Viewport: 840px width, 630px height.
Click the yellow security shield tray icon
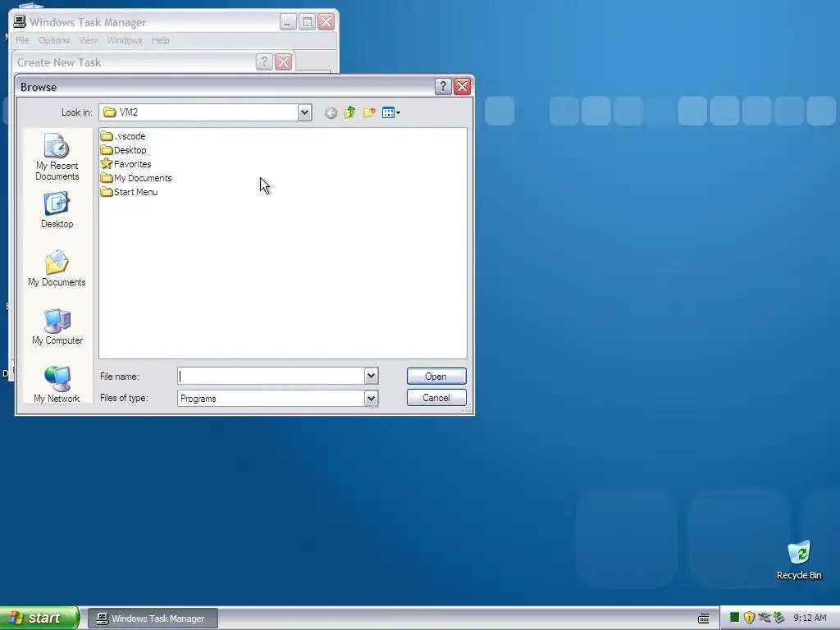(749, 618)
